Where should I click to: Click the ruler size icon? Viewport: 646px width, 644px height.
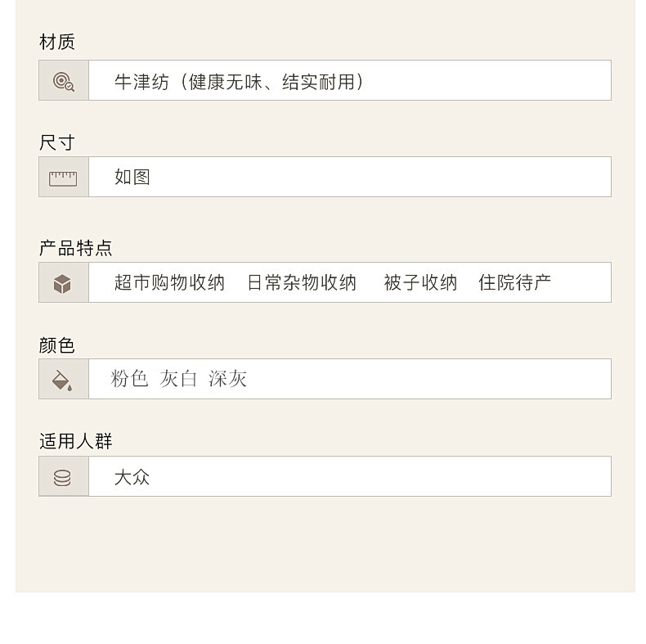63,178
